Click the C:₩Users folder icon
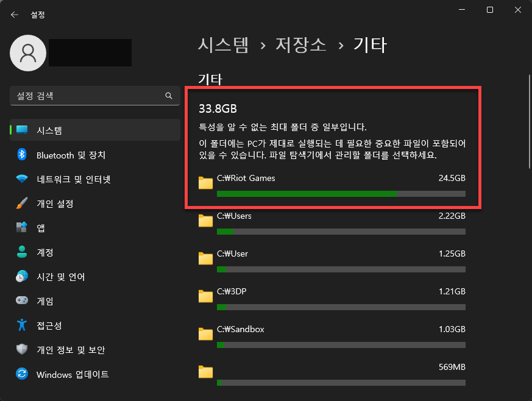Screen dimensions: 532x401 [x=205, y=221]
